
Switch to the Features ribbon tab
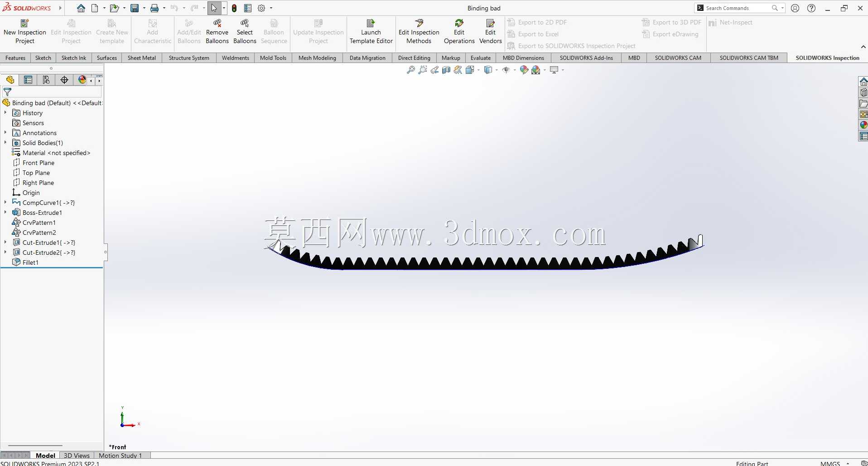coord(15,58)
